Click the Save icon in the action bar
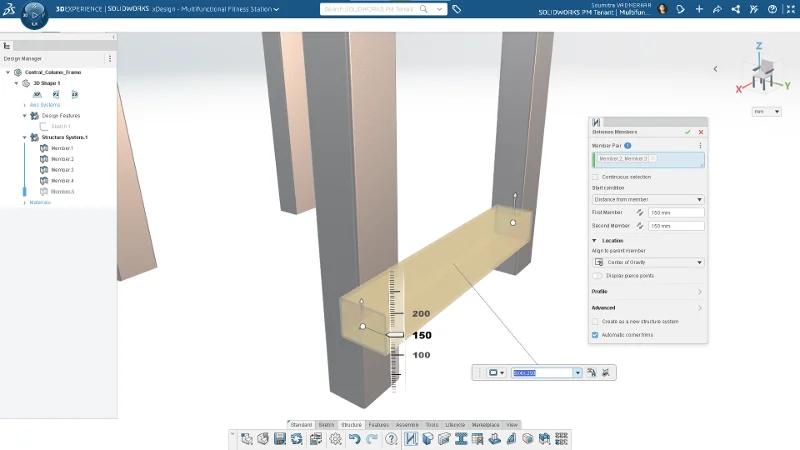 [x=279, y=439]
